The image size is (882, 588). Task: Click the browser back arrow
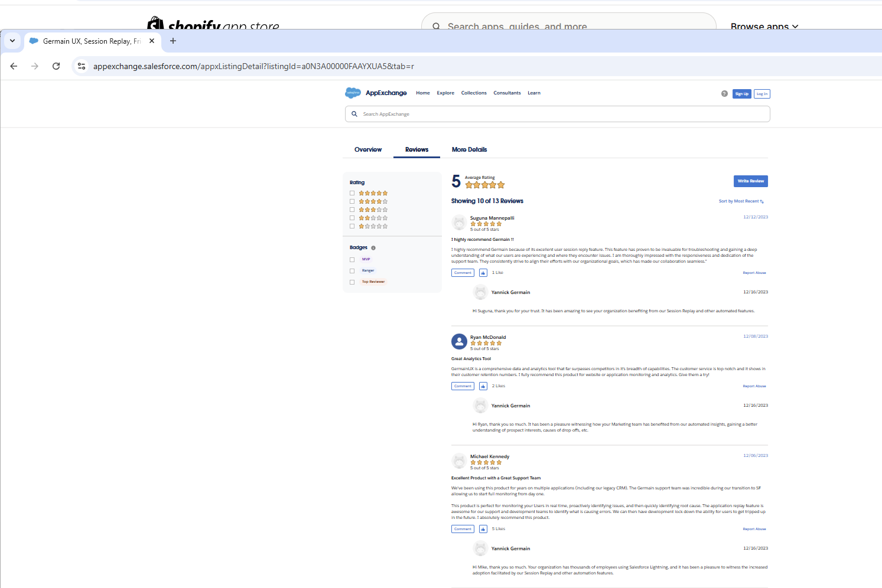click(x=14, y=66)
